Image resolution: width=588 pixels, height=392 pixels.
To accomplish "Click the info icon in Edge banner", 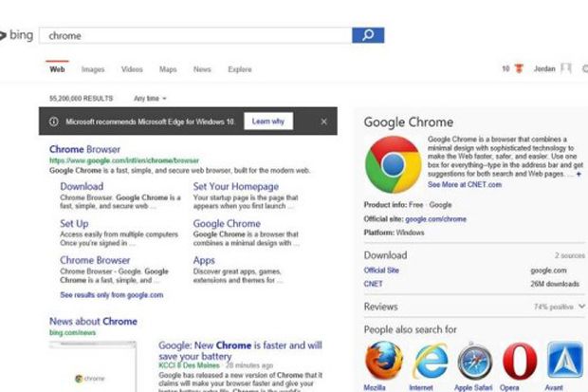I will pyautogui.click(x=54, y=121).
